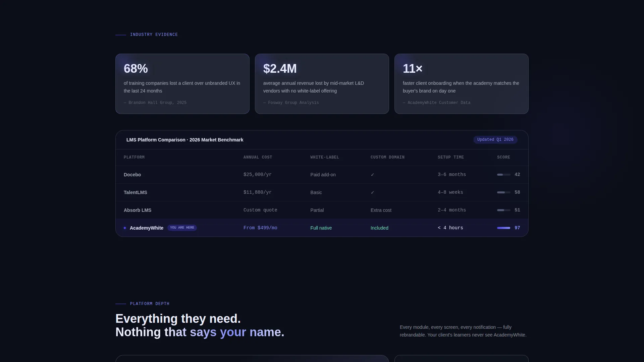The image size is (644, 362).
Task: Click the ANNUAL COST column header
Action: 258,157
